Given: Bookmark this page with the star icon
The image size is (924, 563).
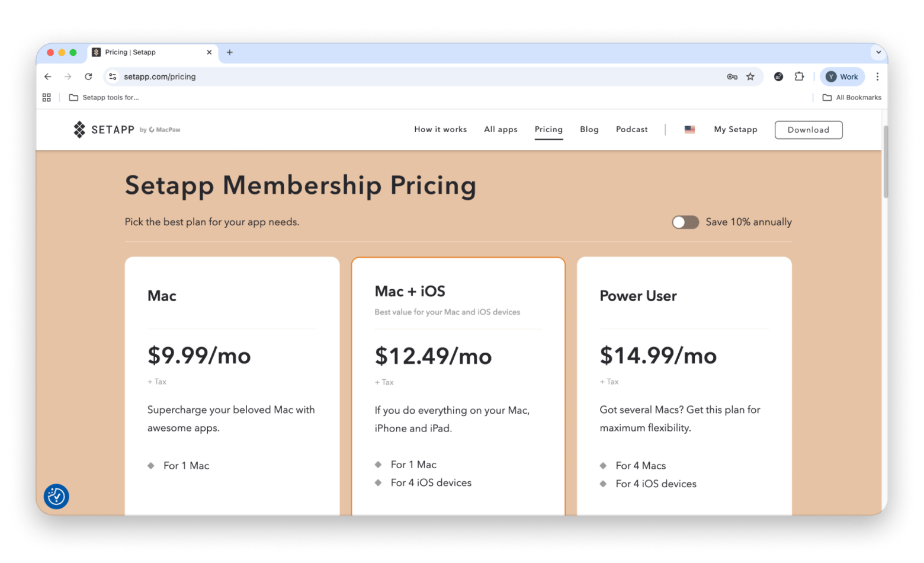Looking at the screenshot, I should click(x=750, y=76).
